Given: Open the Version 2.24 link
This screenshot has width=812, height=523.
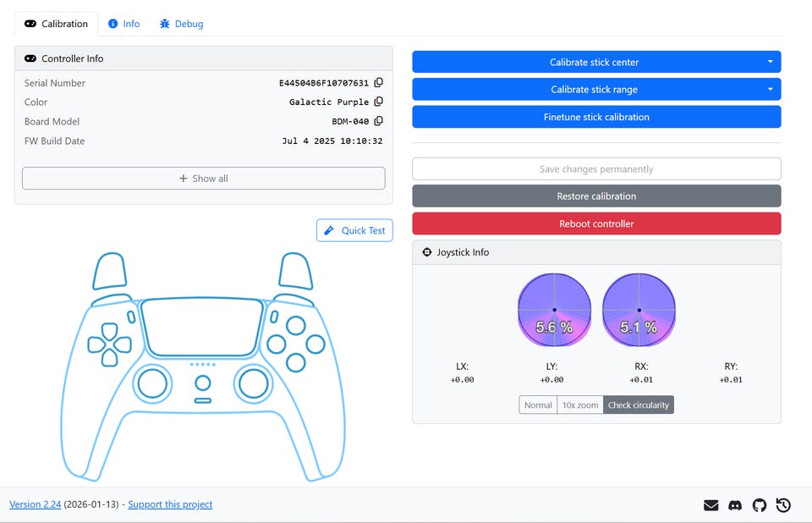Looking at the screenshot, I should (x=36, y=504).
